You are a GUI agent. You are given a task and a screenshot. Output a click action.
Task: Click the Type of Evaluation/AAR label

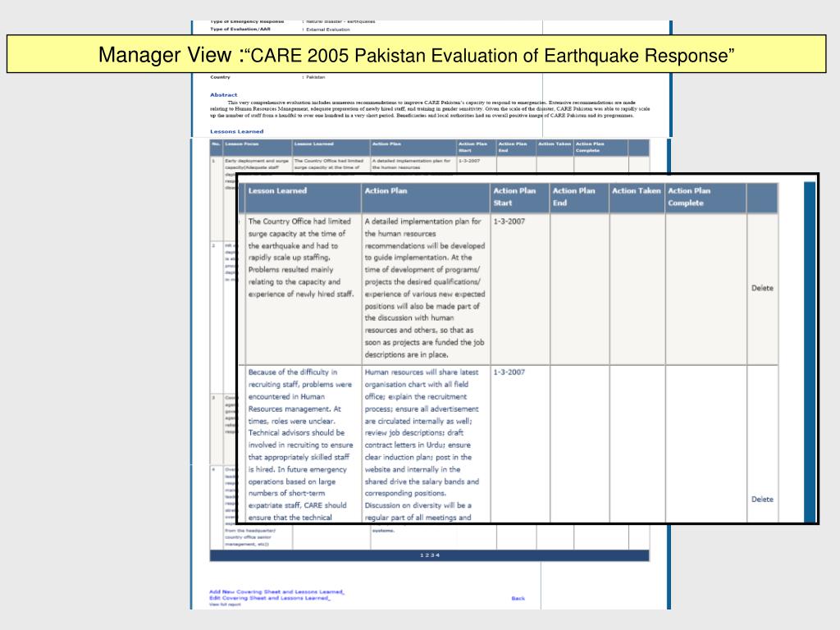[240, 29]
